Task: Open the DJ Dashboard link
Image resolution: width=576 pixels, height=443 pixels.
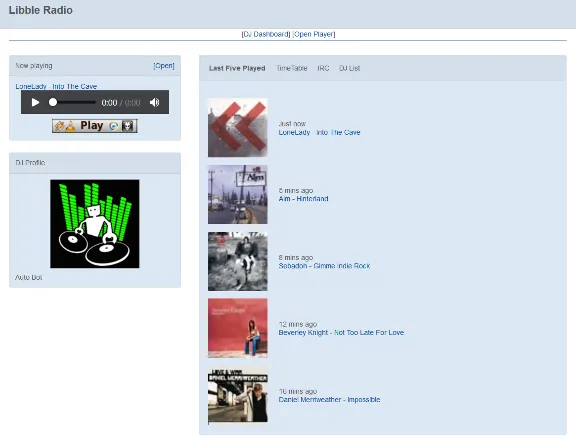Action: pos(266,34)
